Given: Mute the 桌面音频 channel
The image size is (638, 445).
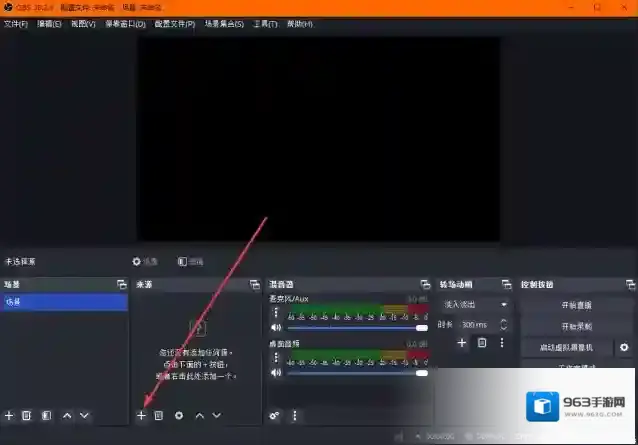Looking at the screenshot, I should click(x=276, y=372).
